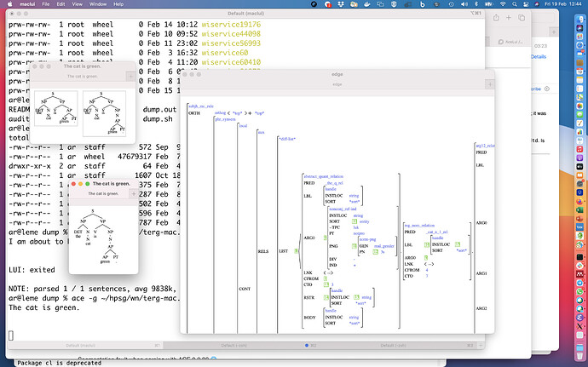Click the plus icon in terminal toolbar

coord(509,18)
